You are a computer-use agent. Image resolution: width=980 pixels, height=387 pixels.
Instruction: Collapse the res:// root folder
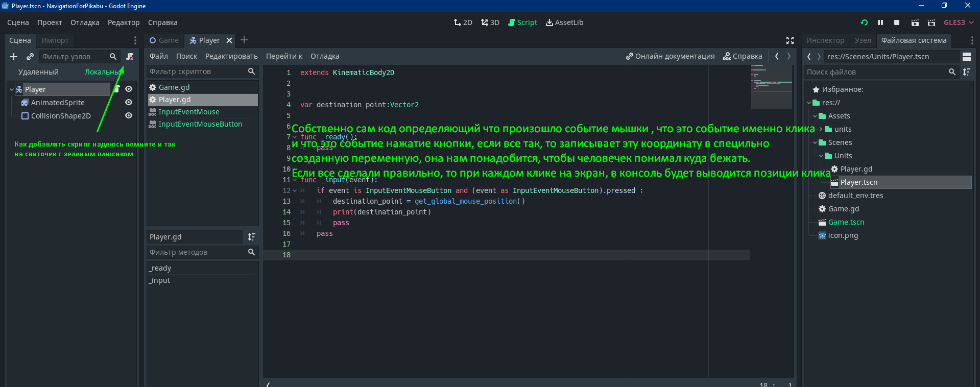(x=809, y=103)
